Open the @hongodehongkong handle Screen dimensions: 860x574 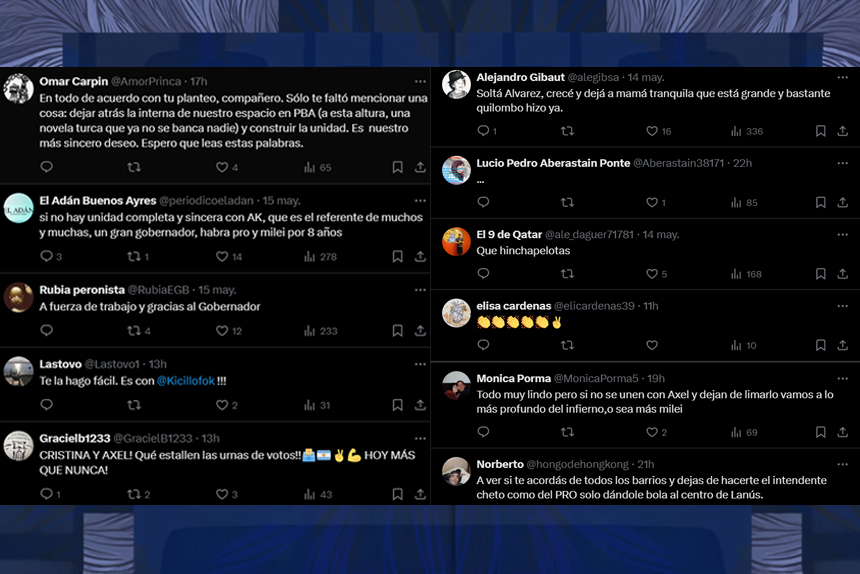coord(578,464)
